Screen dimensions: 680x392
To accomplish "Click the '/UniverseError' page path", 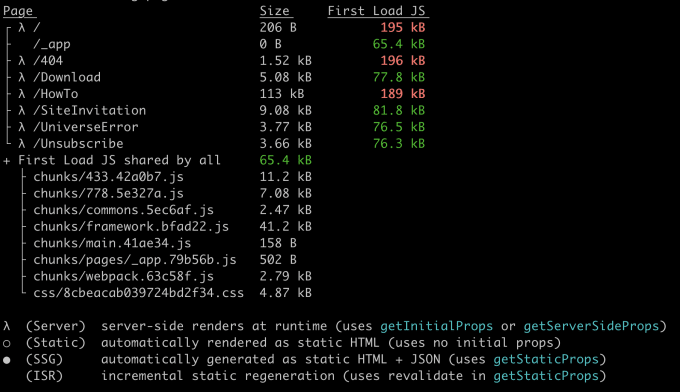I will 86,127.
